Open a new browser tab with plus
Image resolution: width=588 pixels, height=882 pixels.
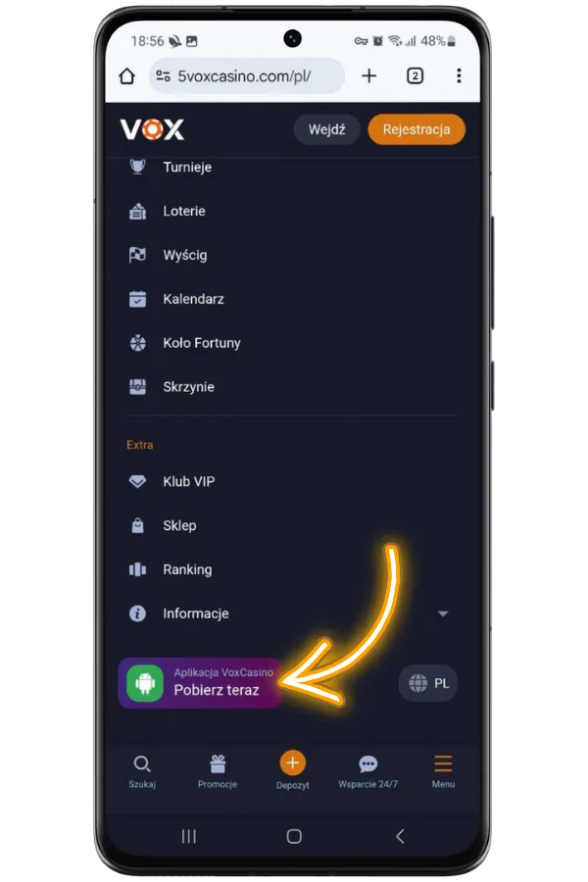coord(369,75)
